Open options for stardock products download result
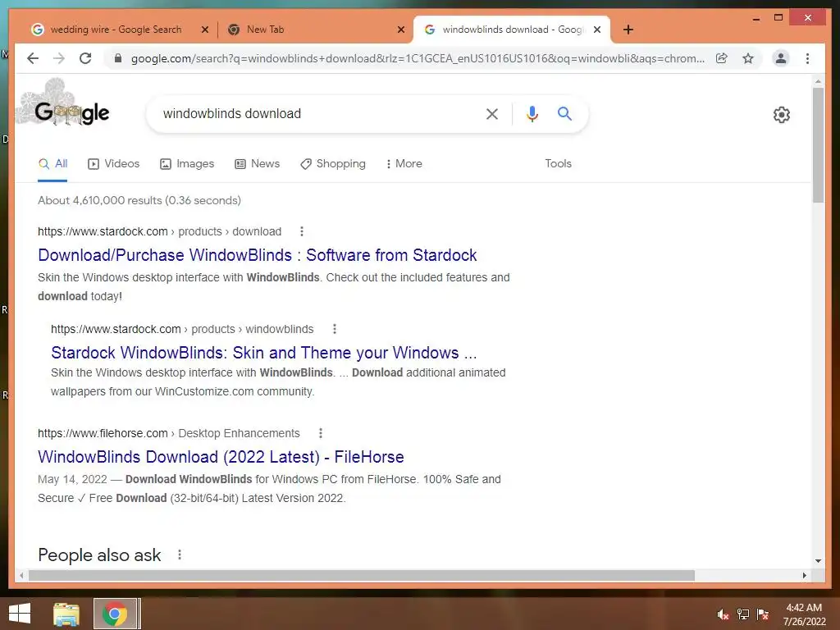 tap(302, 231)
